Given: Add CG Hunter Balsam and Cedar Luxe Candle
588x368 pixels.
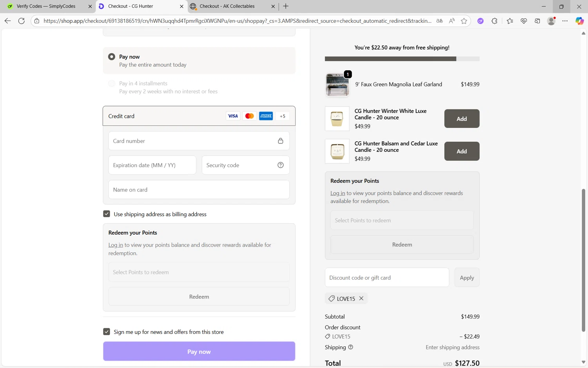Looking at the screenshot, I should click(x=462, y=151).
